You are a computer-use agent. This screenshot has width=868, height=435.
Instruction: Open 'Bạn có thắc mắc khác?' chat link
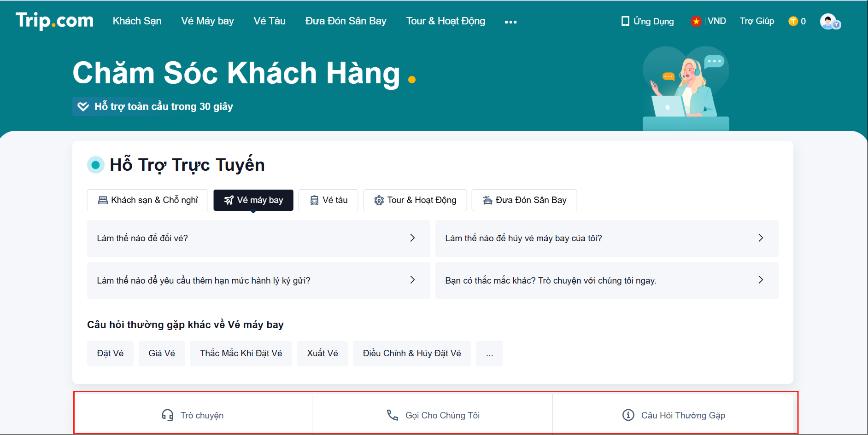pos(606,280)
